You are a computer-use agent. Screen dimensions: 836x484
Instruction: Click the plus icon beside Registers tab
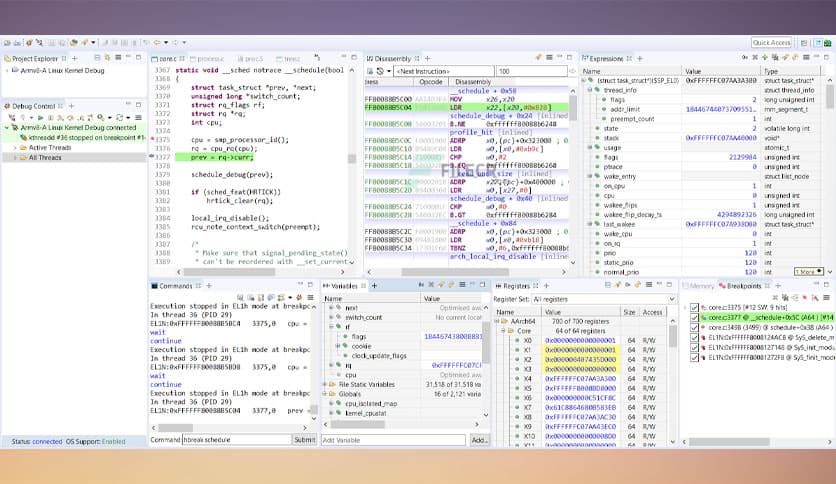coord(545,286)
